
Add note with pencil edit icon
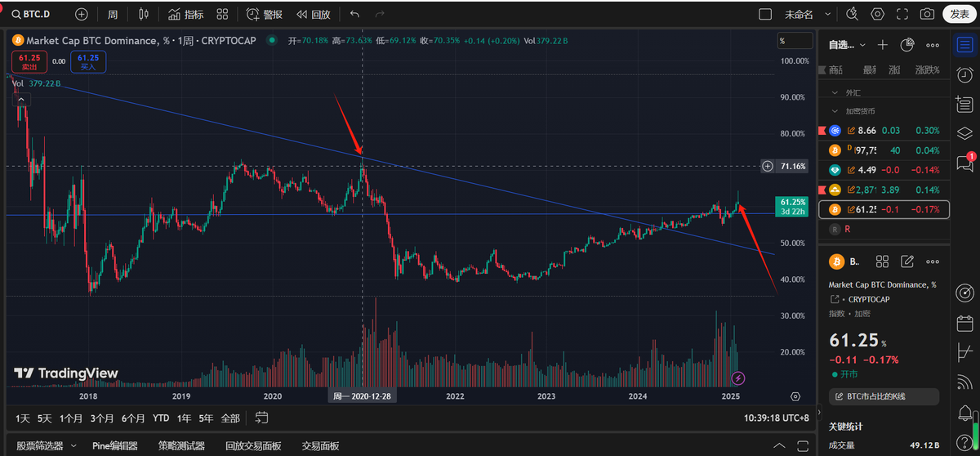906,262
